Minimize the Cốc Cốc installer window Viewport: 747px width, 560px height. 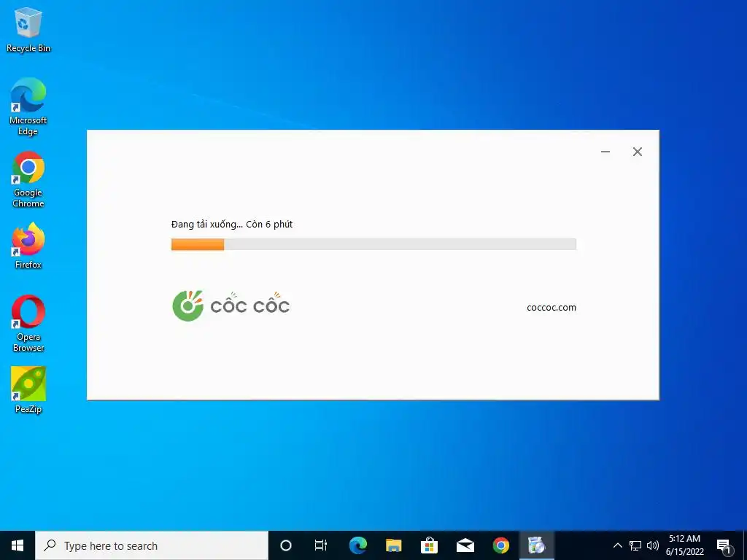coord(605,152)
